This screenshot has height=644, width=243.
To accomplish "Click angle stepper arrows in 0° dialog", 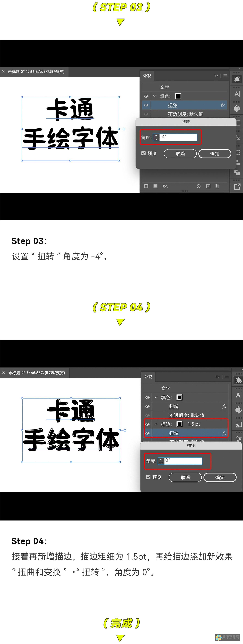I will 161,461.
